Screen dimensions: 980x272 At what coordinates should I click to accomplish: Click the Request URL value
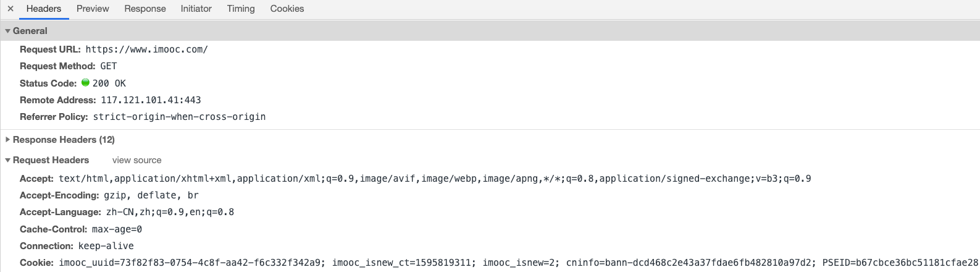click(x=147, y=49)
